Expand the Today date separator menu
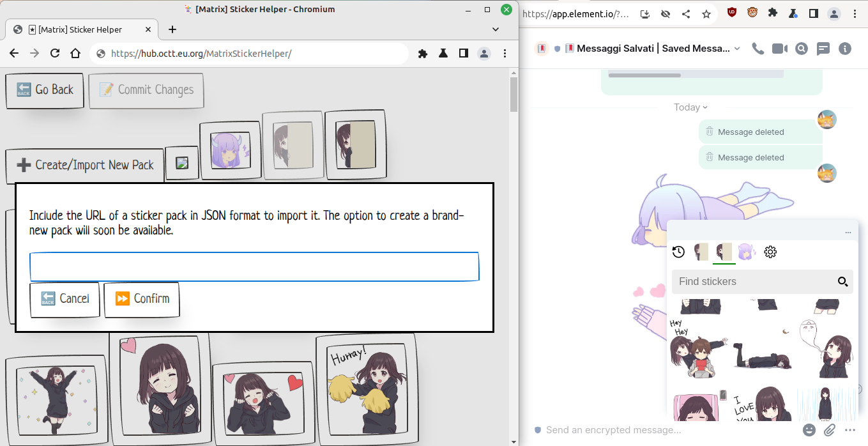The height and width of the screenshot is (446, 868). (x=691, y=107)
